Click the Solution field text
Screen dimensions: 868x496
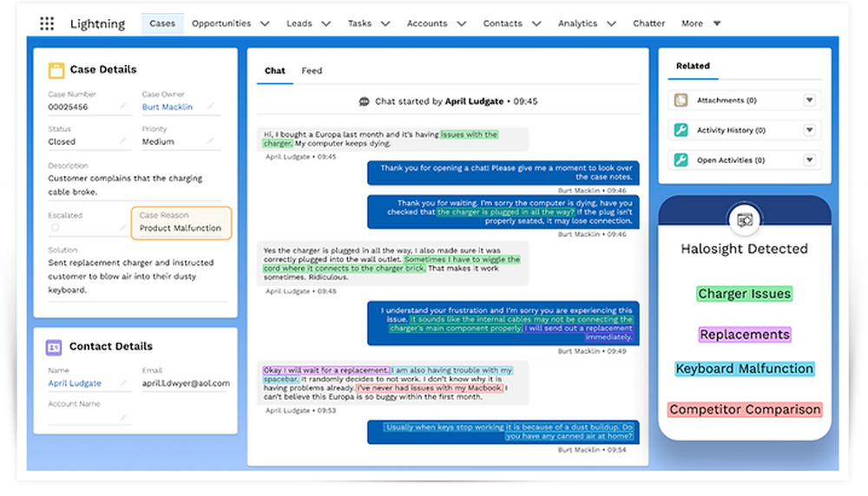(131, 276)
